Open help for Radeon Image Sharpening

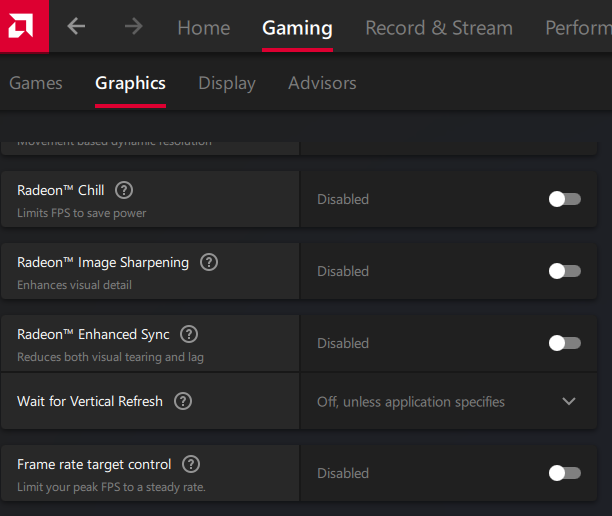point(209,262)
